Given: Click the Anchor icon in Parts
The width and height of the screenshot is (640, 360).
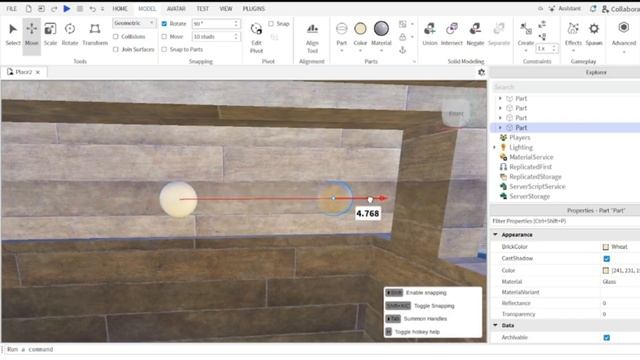Looking at the screenshot, I should (x=402, y=50).
